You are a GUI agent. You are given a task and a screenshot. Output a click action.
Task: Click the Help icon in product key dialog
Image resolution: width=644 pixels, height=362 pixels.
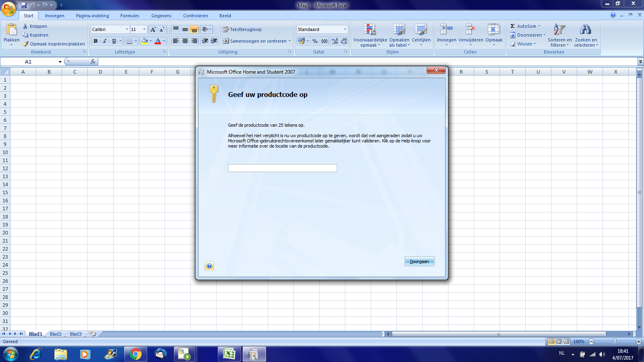pyautogui.click(x=209, y=266)
